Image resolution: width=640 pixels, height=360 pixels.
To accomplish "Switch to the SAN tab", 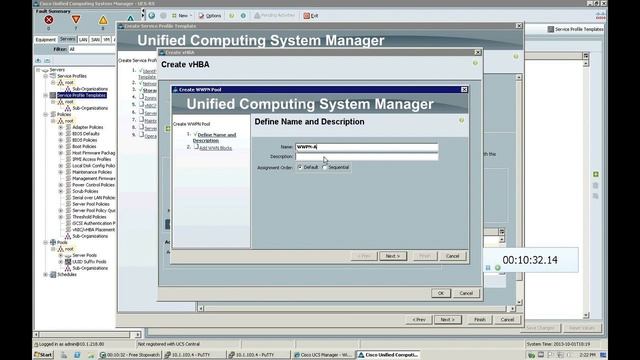I will (x=95, y=40).
